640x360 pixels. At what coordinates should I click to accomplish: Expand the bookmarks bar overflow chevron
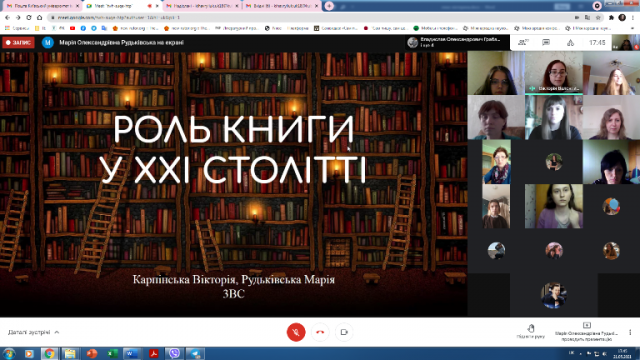tap(633, 28)
